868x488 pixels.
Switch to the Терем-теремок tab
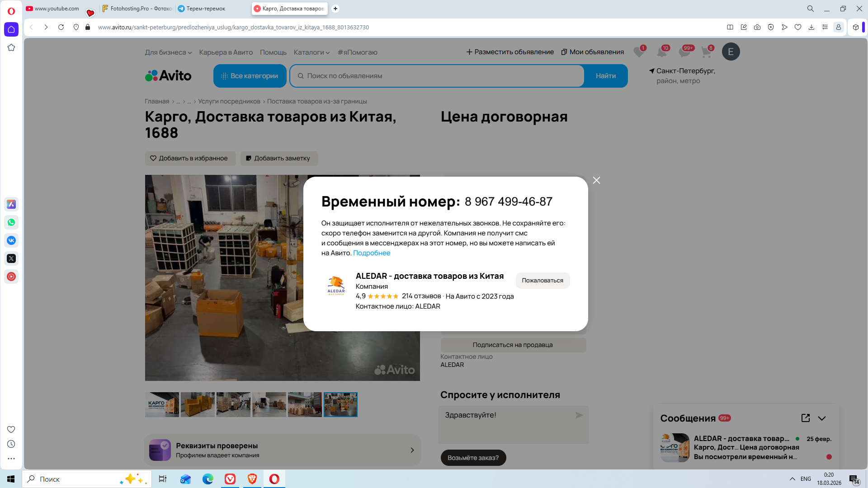point(205,9)
